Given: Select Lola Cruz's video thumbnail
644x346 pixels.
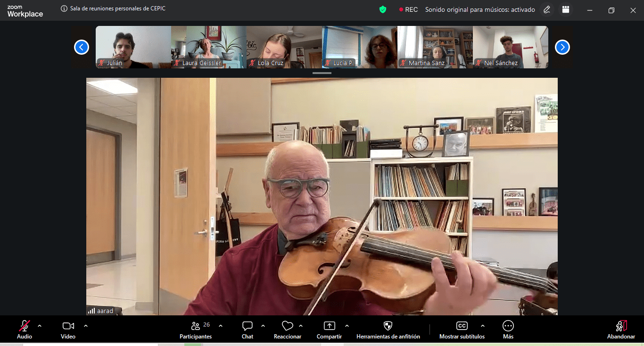Looking at the screenshot, I should pyautogui.click(x=284, y=47).
